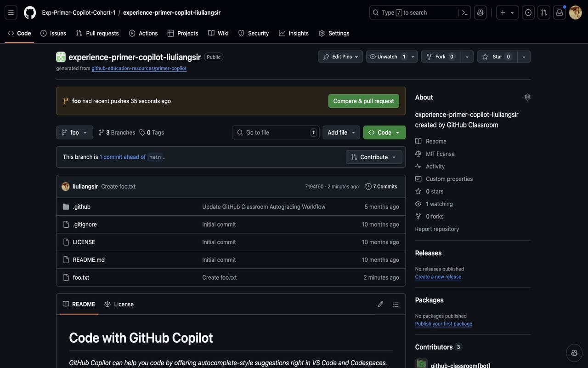Open the Fork options dropdown caret

click(x=467, y=57)
